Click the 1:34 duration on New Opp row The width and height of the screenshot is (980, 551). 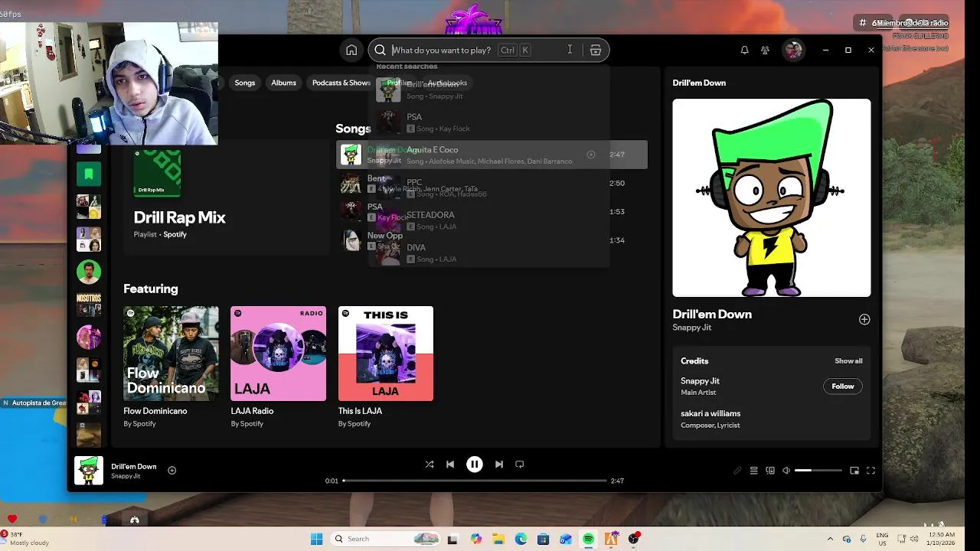pos(617,240)
